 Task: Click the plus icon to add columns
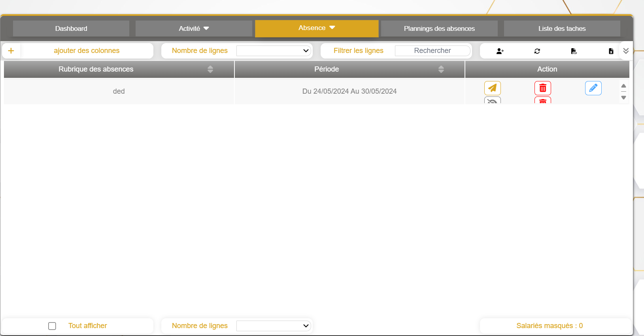[11, 51]
